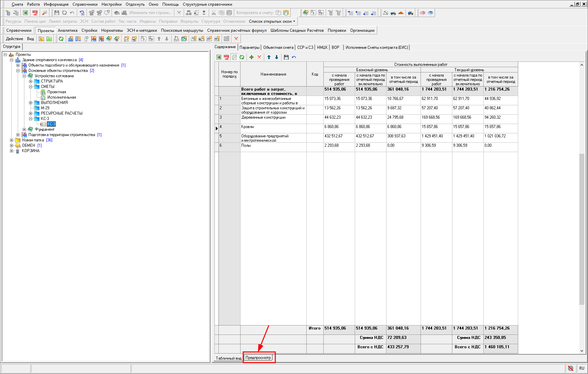The width and height of the screenshot is (588, 374).
Task: Click the PDF export icon above the table
Action: (x=227, y=57)
